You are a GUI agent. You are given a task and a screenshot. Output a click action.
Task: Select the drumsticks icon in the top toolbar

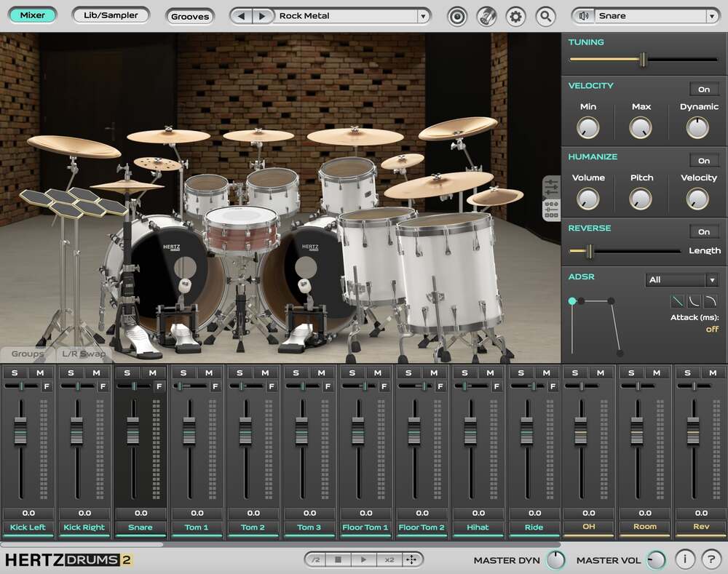click(486, 15)
